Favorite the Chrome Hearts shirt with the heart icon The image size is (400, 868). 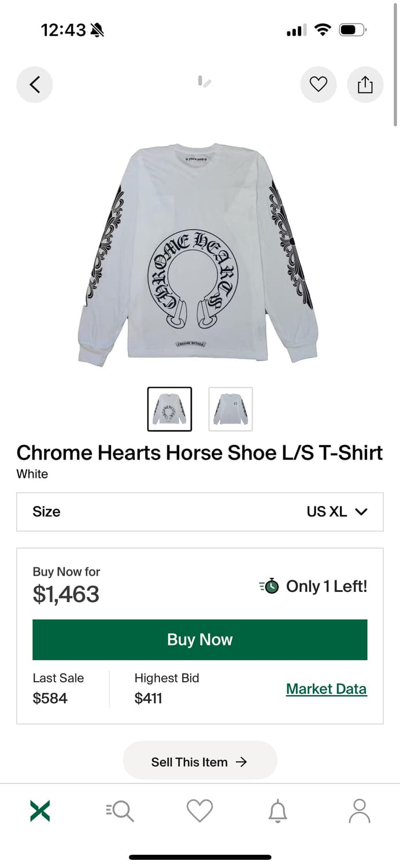[318, 84]
